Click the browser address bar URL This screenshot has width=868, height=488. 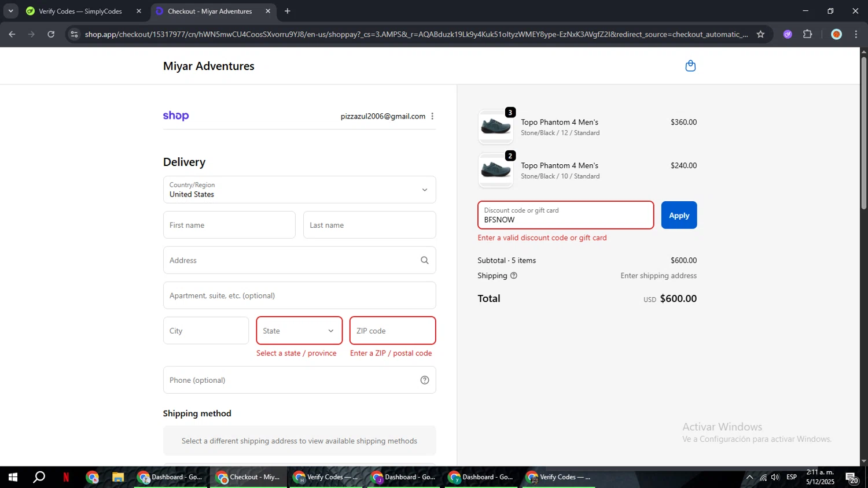(x=415, y=34)
